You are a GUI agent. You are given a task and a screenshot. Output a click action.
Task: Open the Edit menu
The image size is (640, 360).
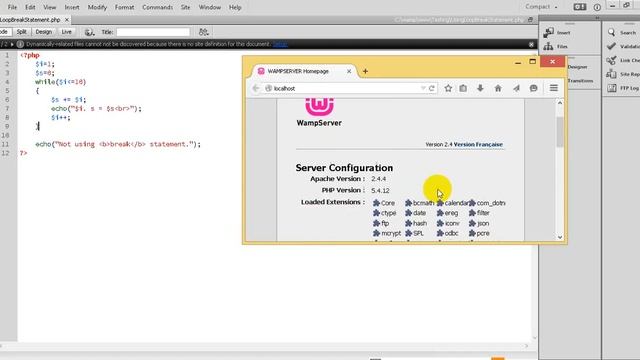click(x=30, y=7)
